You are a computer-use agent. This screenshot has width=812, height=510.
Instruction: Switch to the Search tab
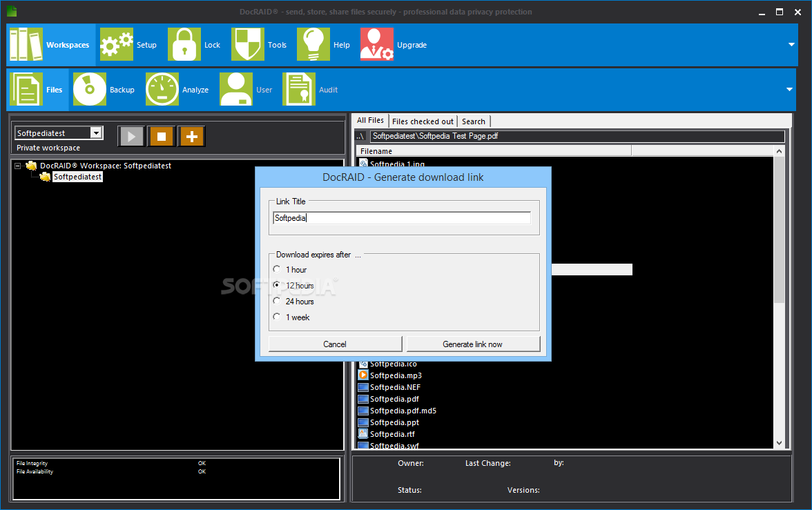tap(474, 121)
